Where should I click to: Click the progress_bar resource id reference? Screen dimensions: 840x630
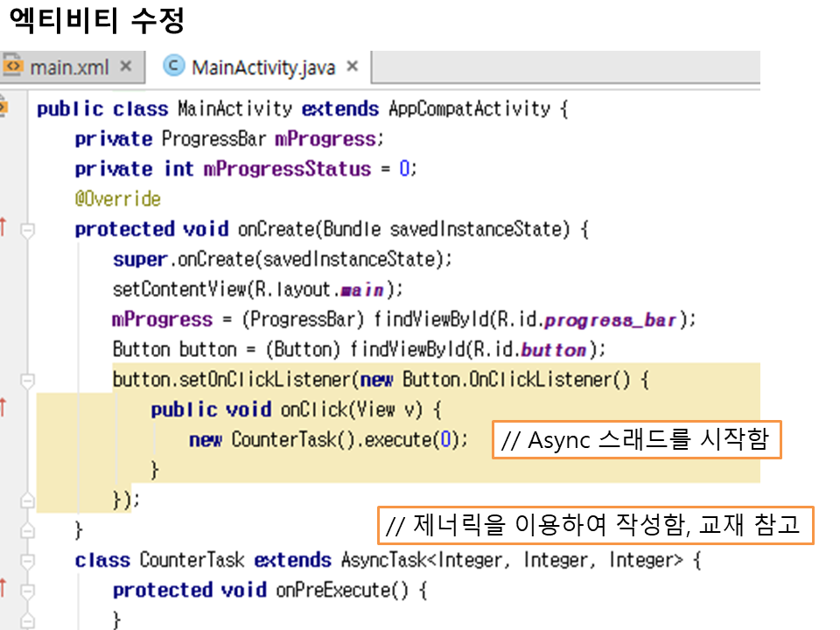[610, 319]
